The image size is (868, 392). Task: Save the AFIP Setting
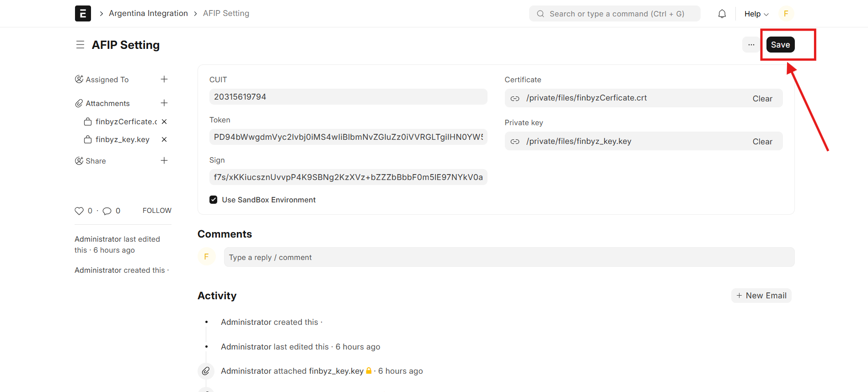click(x=780, y=45)
